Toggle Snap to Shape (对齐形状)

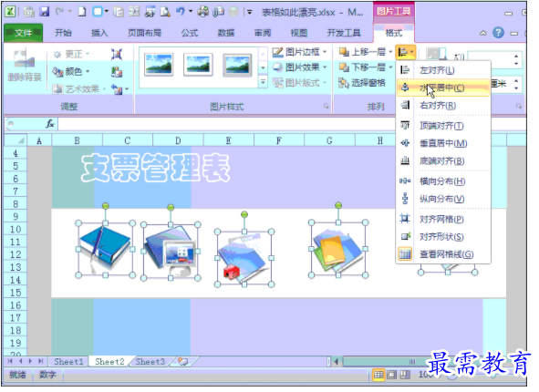[x=443, y=236]
